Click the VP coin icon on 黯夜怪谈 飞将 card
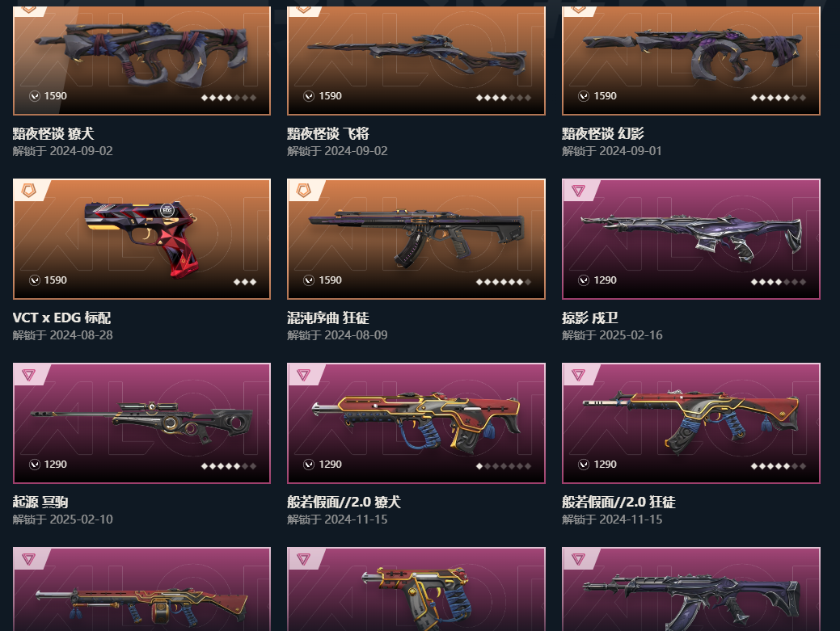The height and width of the screenshot is (631, 840). click(309, 96)
